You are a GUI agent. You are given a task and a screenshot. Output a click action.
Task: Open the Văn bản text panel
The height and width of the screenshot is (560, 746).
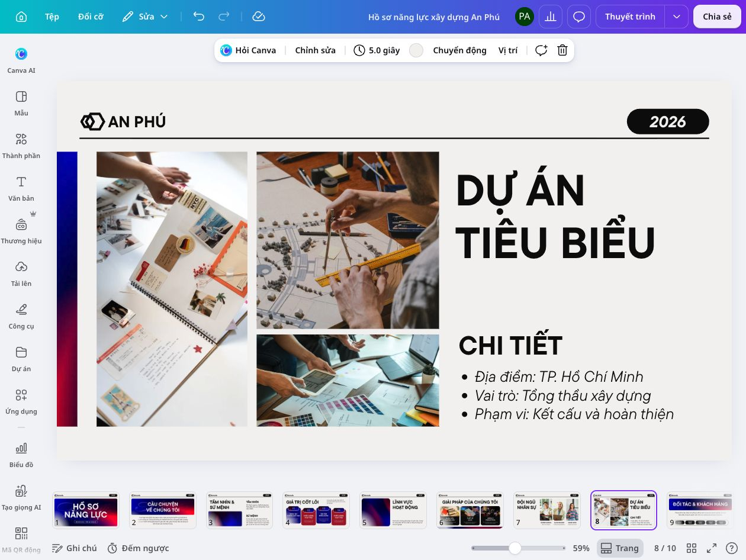coord(21,188)
